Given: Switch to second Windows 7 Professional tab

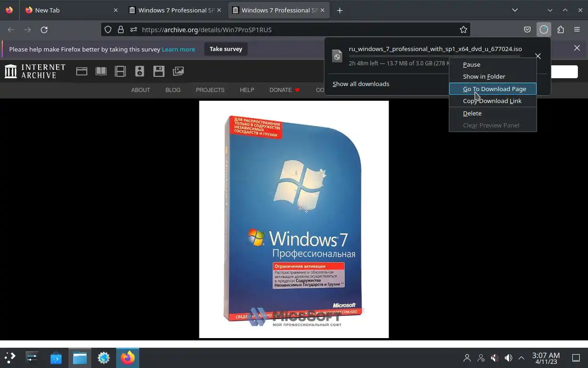Looking at the screenshot, I should click(280, 10).
